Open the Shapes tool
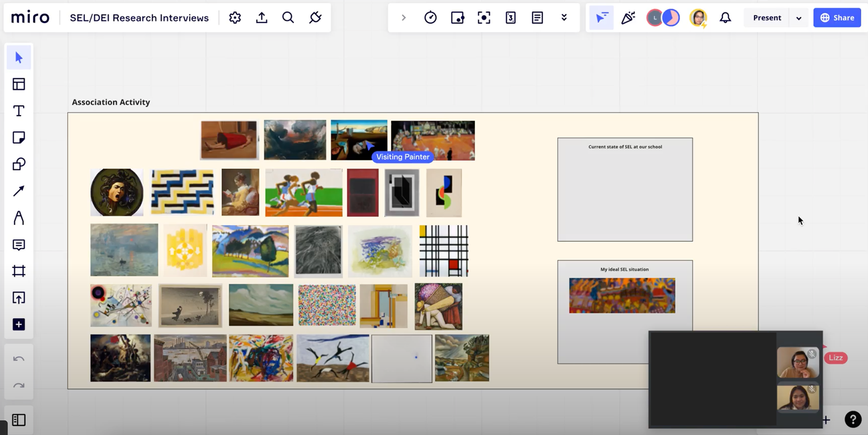 (19, 164)
